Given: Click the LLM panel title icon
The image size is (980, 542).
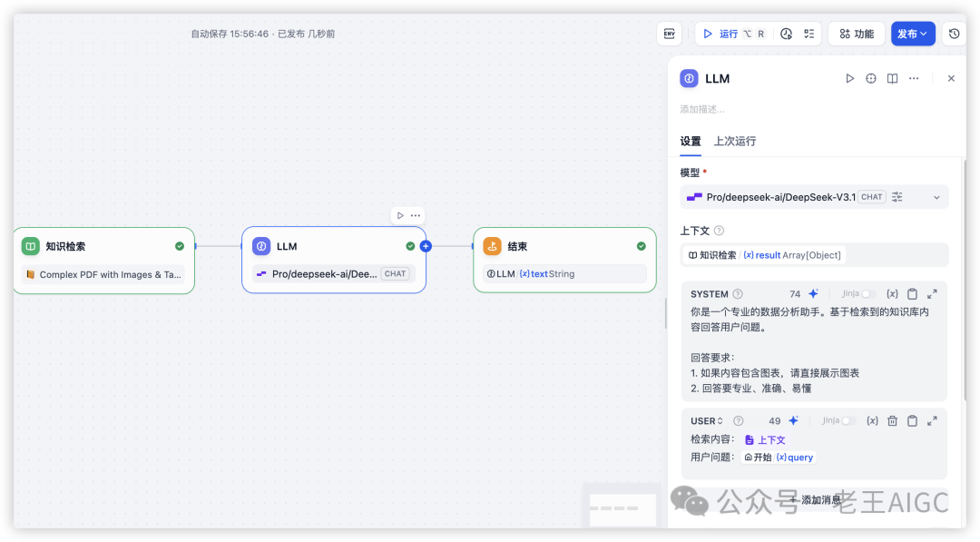Looking at the screenshot, I should pyautogui.click(x=689, y=78).
